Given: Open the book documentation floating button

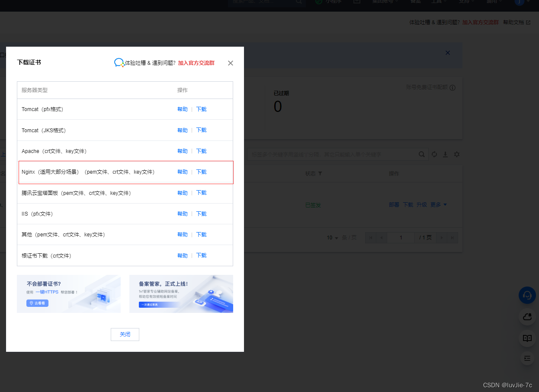Looking at the screenshot, I should pos(527,338).
